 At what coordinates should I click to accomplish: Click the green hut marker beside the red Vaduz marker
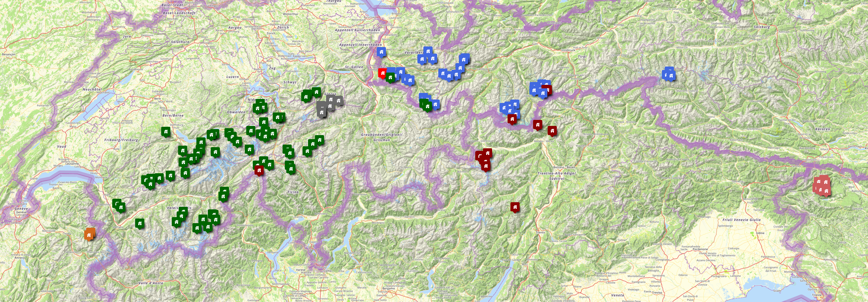pos(390,77)
